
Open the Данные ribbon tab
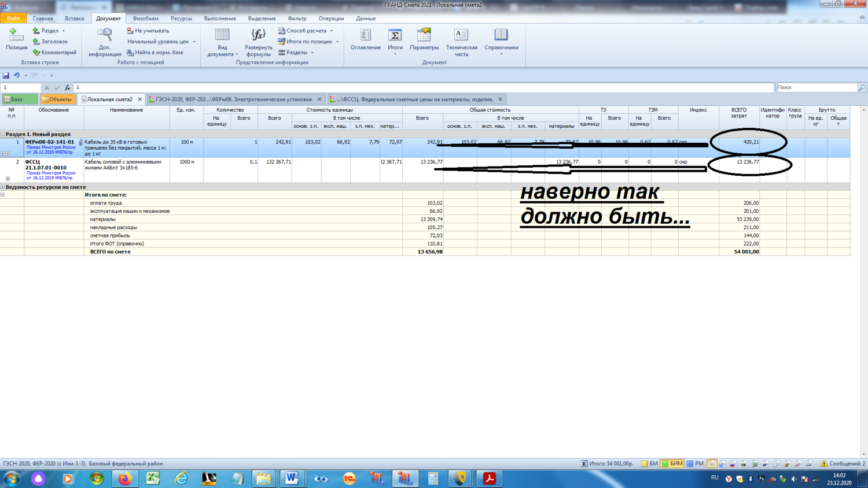(366, 19)
